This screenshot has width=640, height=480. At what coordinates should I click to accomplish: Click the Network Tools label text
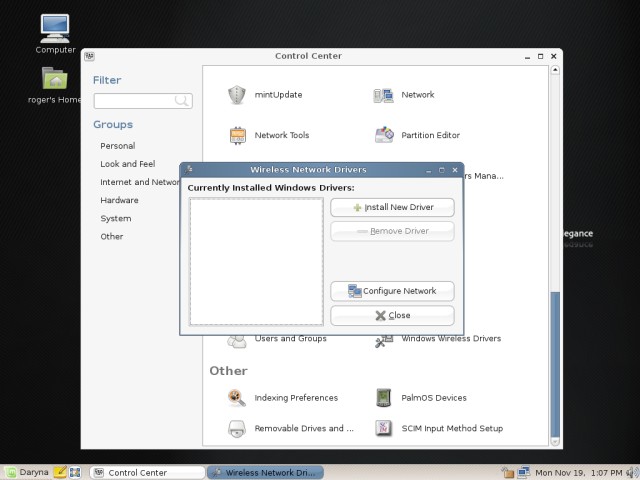pos(282,135)
